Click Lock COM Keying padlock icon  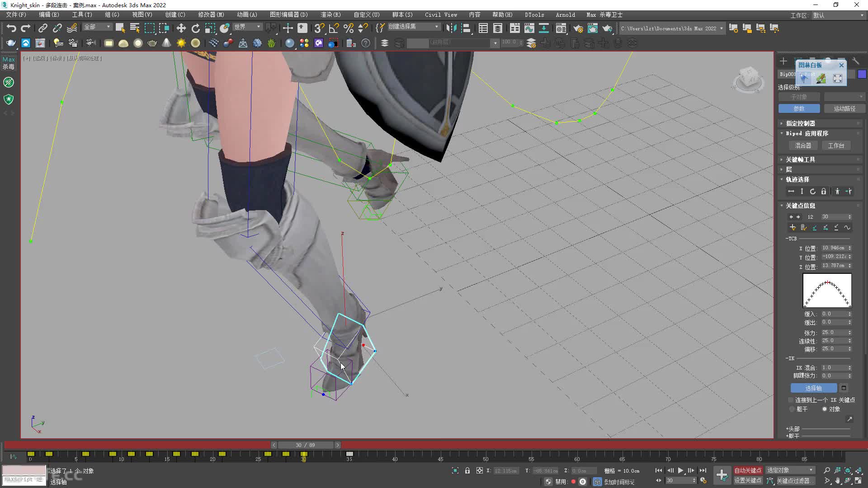[824, 192]
